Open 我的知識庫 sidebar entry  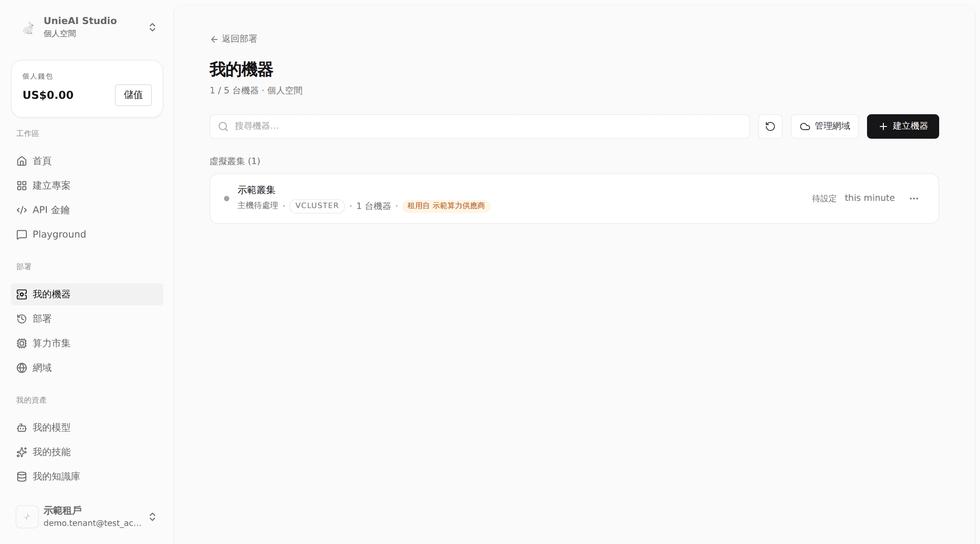tap(87, 476)
